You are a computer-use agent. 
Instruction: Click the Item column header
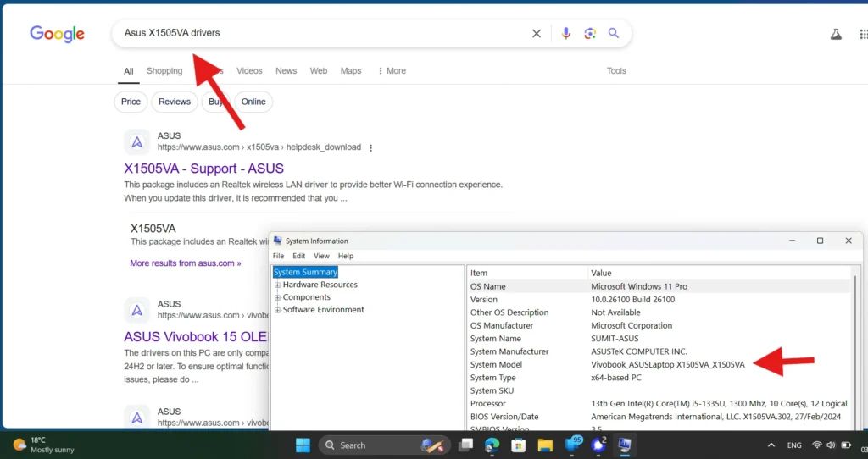pos(527,273)
